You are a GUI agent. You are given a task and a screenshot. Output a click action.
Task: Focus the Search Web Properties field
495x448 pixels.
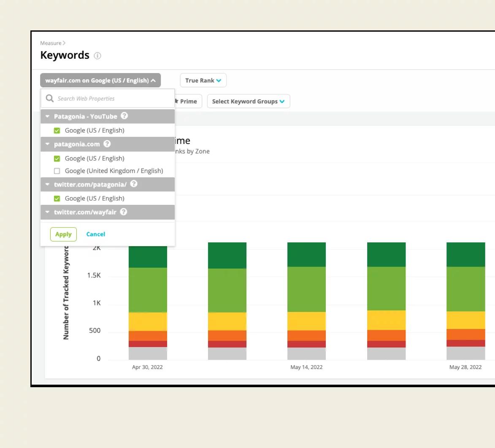pos(108,98)
